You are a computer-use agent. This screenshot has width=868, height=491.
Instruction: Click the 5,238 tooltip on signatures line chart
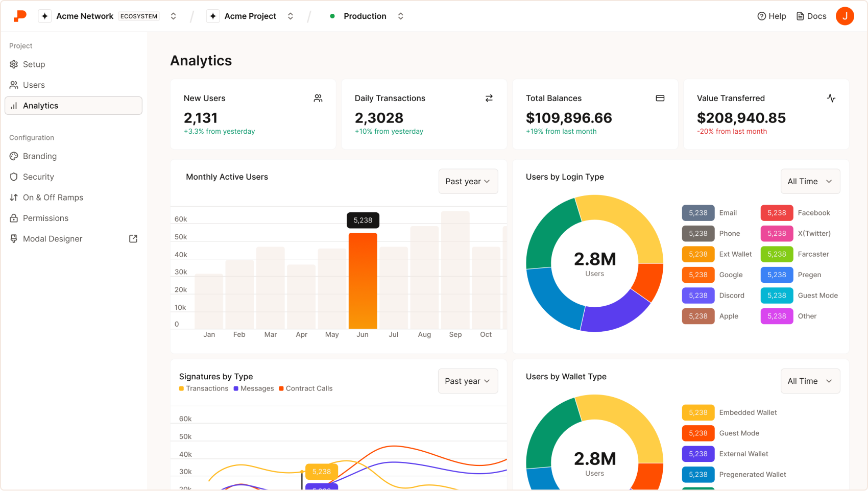322,472
